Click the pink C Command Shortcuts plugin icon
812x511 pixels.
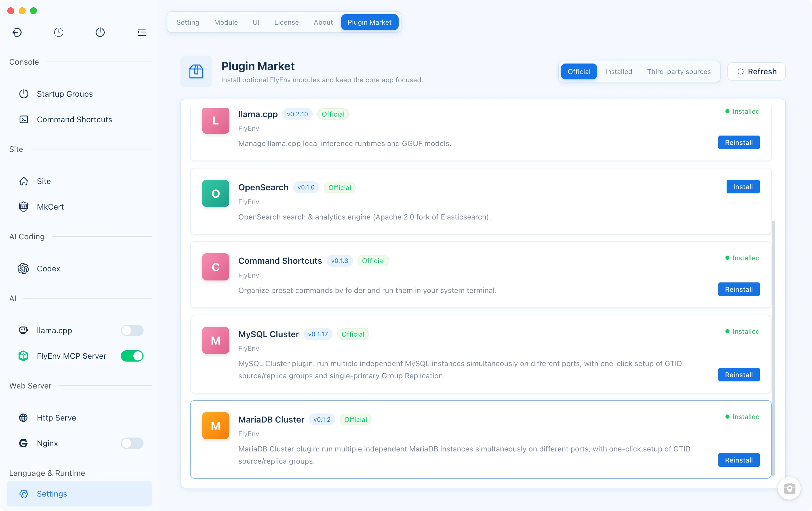click(x=215, y=267)
